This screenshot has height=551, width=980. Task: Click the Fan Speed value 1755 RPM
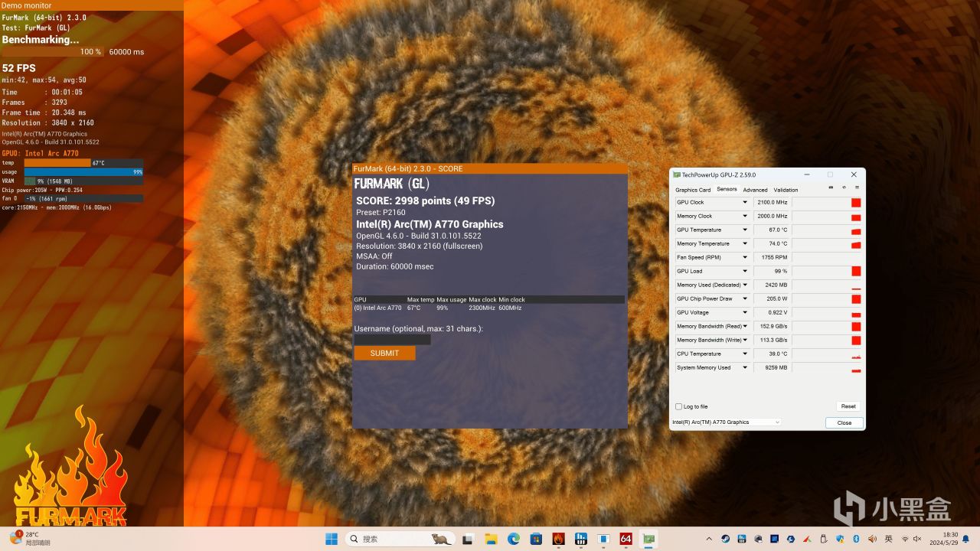tap(772, 258)
